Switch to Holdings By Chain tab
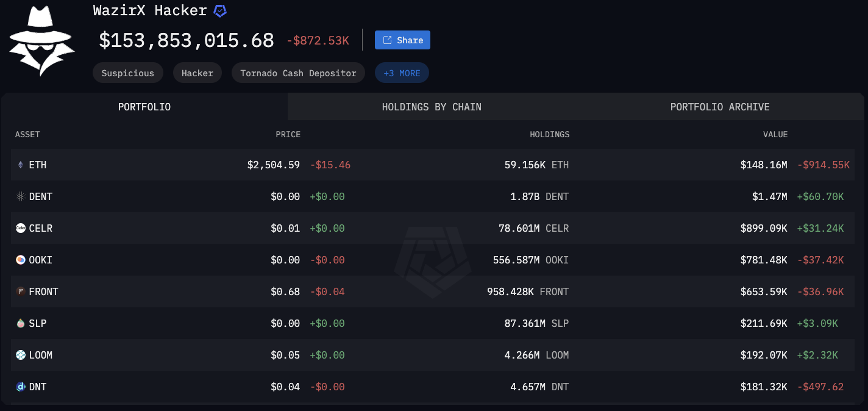868x411 pixels. (x=432, y=107)
